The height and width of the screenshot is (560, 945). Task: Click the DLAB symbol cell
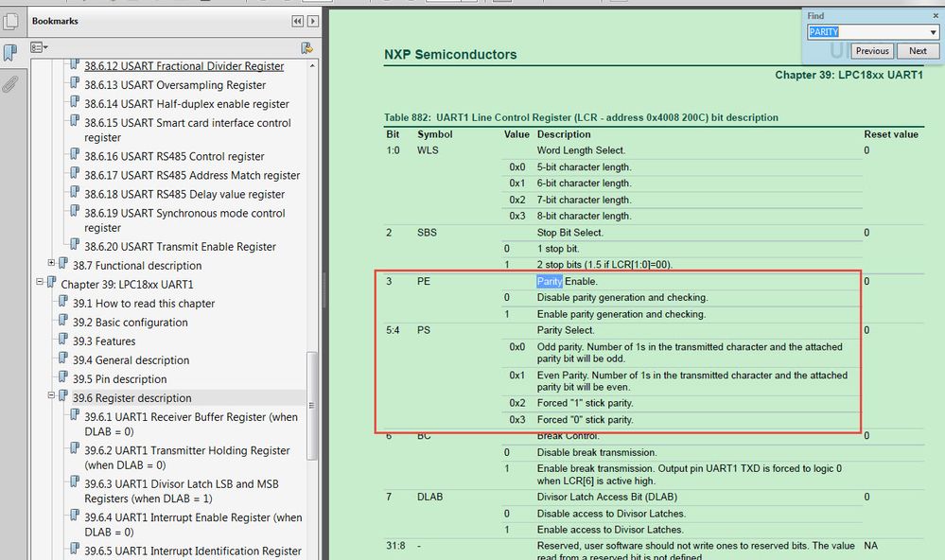(x=429, y=498)
